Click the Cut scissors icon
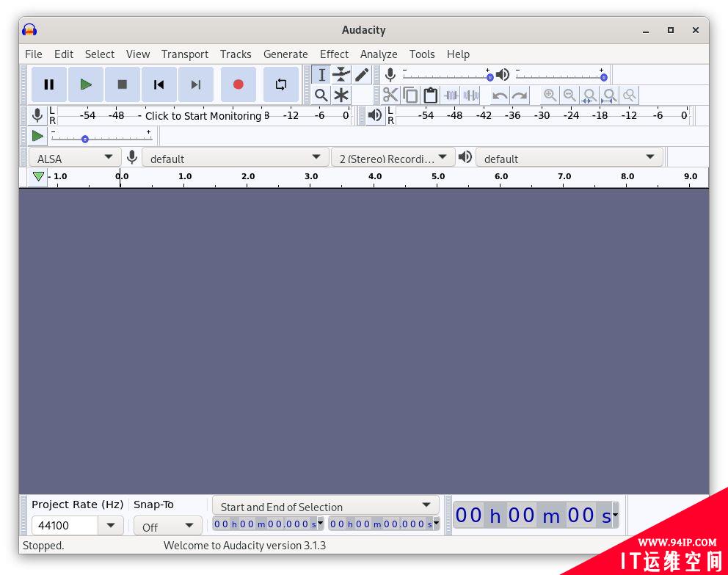Screen dimensions: 728x575 pyautogui.click(x=390, y=95)
